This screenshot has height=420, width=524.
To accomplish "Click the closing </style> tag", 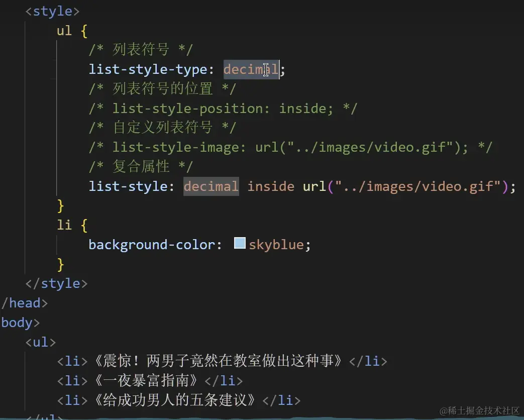I will (x=56, y=284).
